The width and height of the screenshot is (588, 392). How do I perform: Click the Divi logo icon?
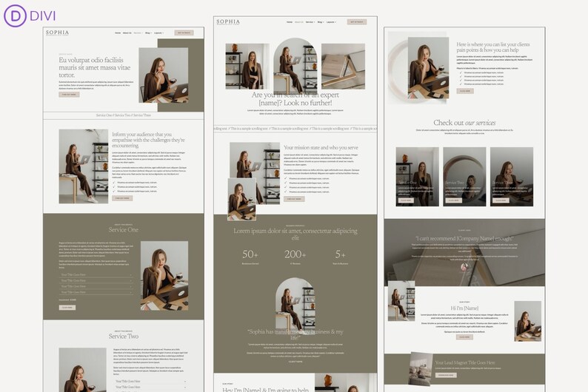coord(15,16)
